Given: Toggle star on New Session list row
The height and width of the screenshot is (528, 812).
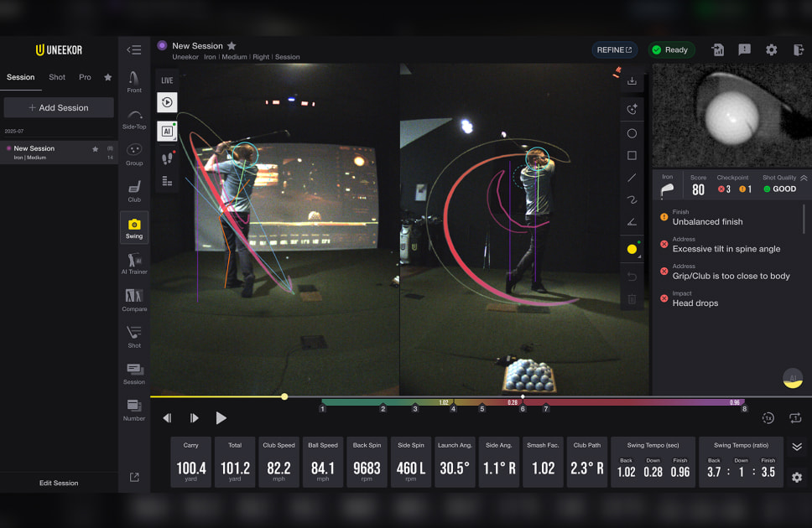Looking at the screenshot, I should tap(96, 149).
